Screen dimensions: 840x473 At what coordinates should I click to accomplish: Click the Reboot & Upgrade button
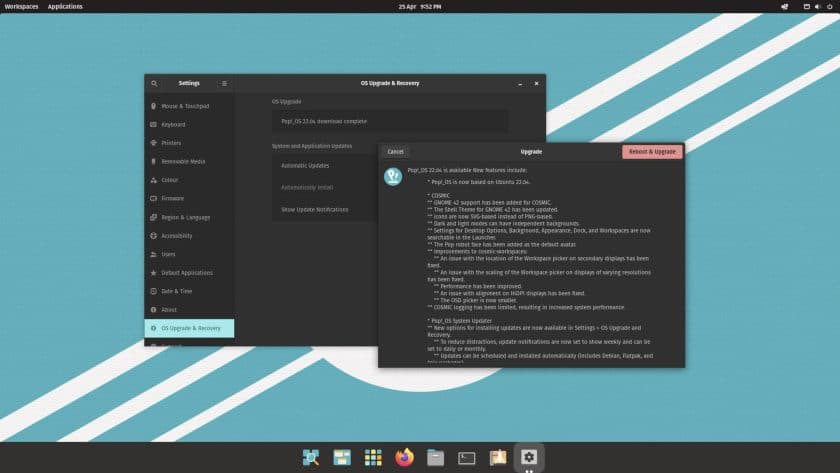[652, 152]
